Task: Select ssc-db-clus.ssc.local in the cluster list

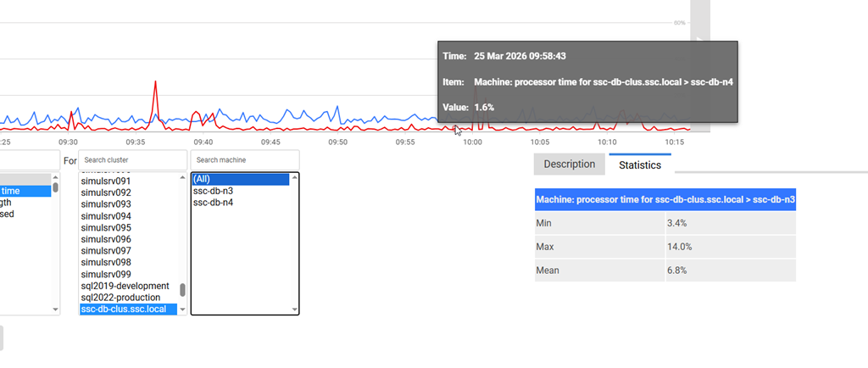Action: pyautogui.click(x=123, y=309)
